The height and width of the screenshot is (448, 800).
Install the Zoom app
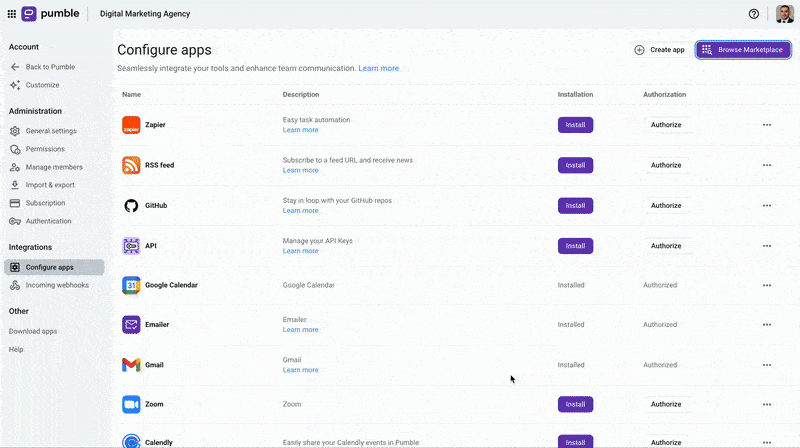pyautogui.click(x=575, y=404)
